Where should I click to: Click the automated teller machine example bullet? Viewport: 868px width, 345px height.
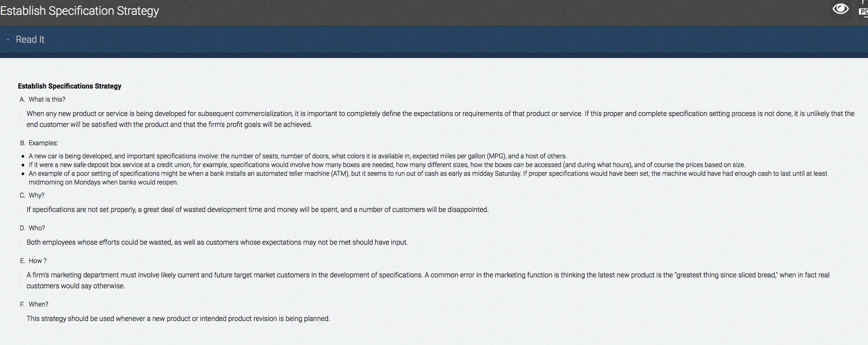[x=428, y=178]
